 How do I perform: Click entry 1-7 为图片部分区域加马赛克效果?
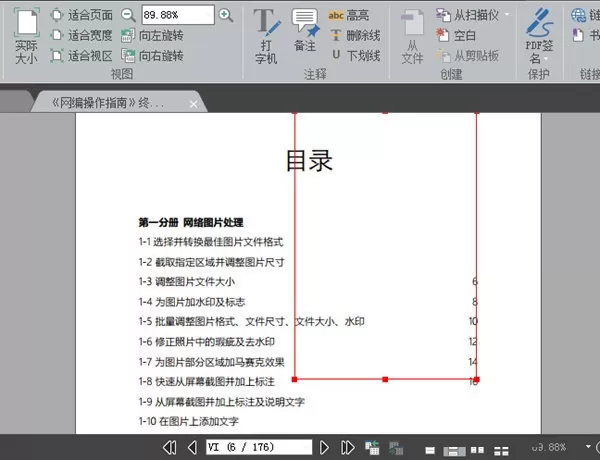click(212, 362)
